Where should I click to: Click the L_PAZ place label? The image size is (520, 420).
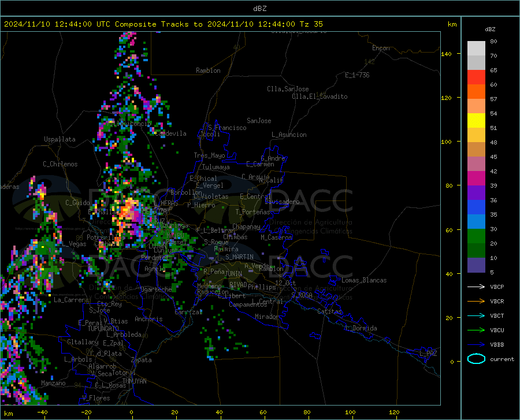click(x=428, y=354)
